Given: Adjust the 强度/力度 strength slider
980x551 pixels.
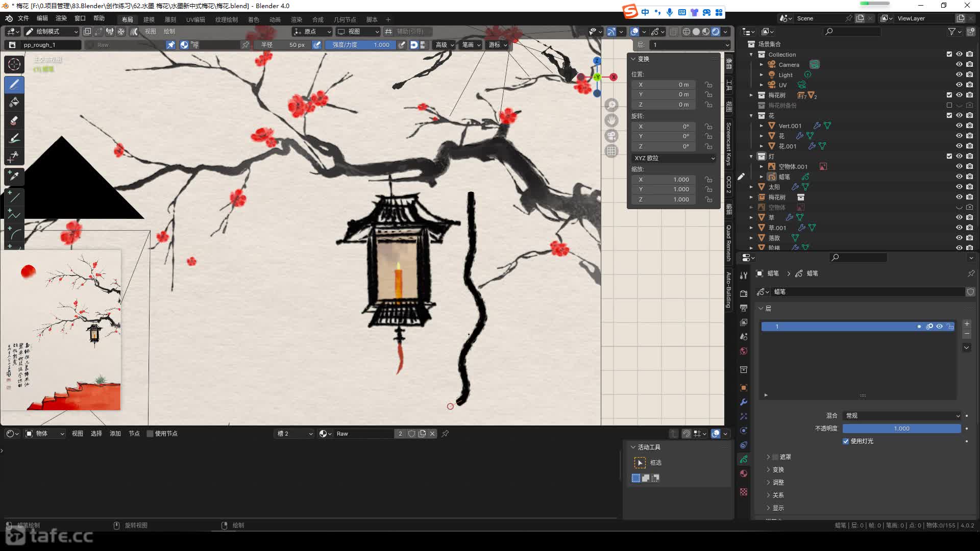Looking at the screenshot, I should (361, 45).
